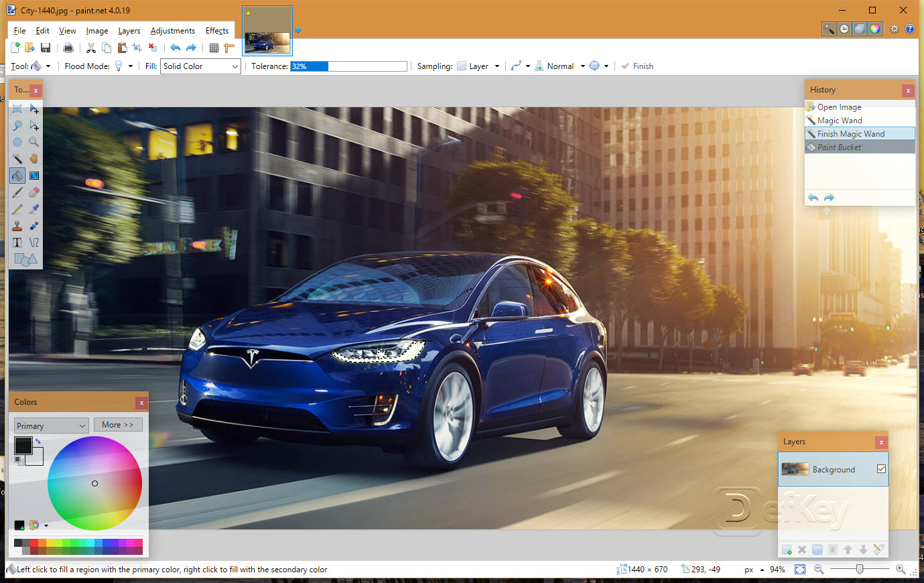Toggle the pixel grid icon
Image resolution: width=924 pixels, height=583 pixels.
pos(214,48)
